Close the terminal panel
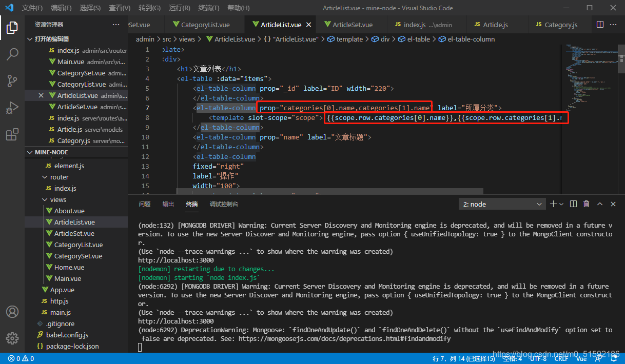Screen dimensions: 625x364 613,204
